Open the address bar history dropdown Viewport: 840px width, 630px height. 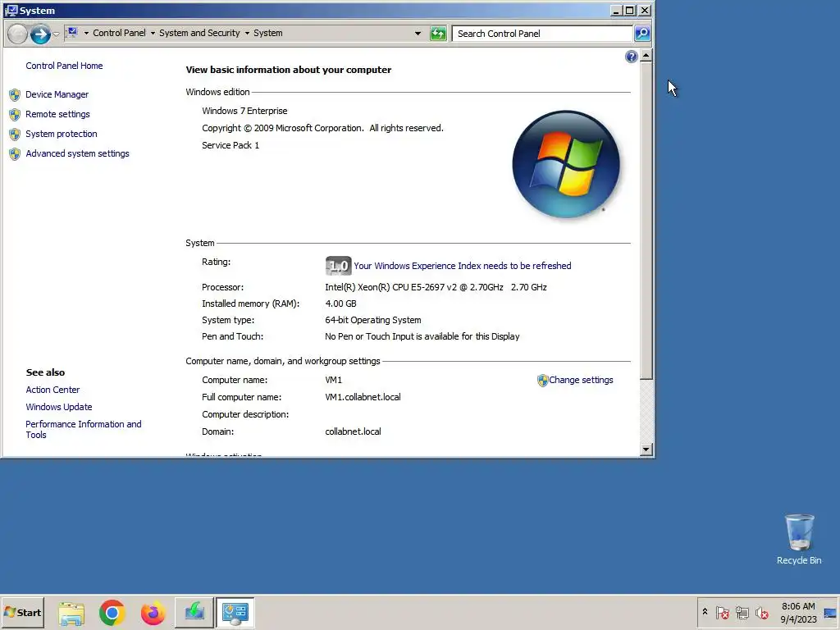(418, 34)
